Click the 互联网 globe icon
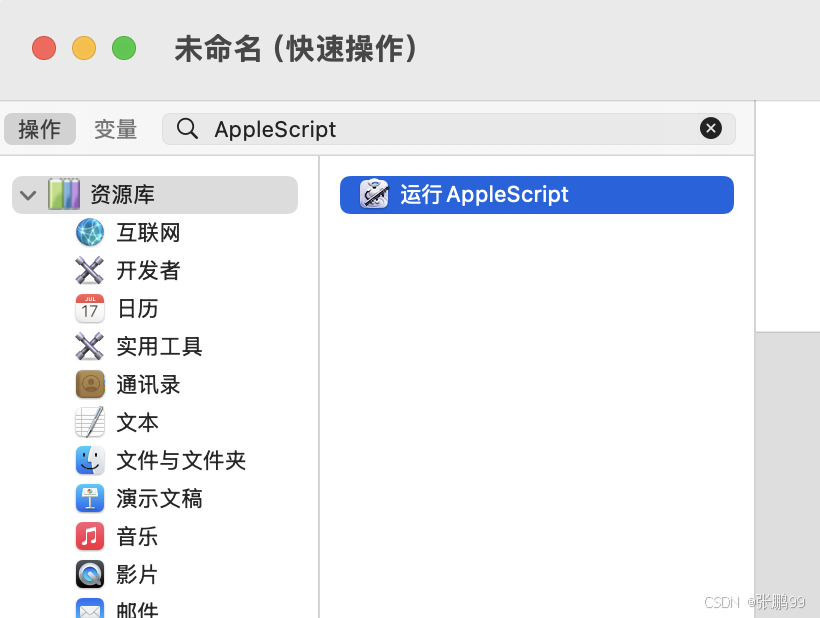Viewport: 820px width, 618px height. pos(90,233)
